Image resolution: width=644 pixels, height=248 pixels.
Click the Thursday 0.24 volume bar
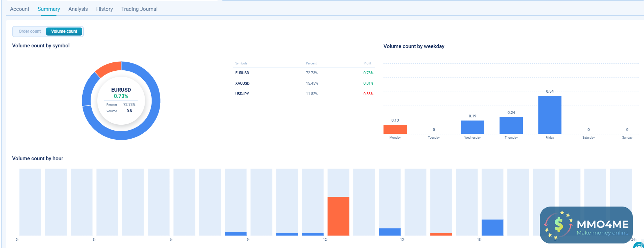[x=511, y=125]
